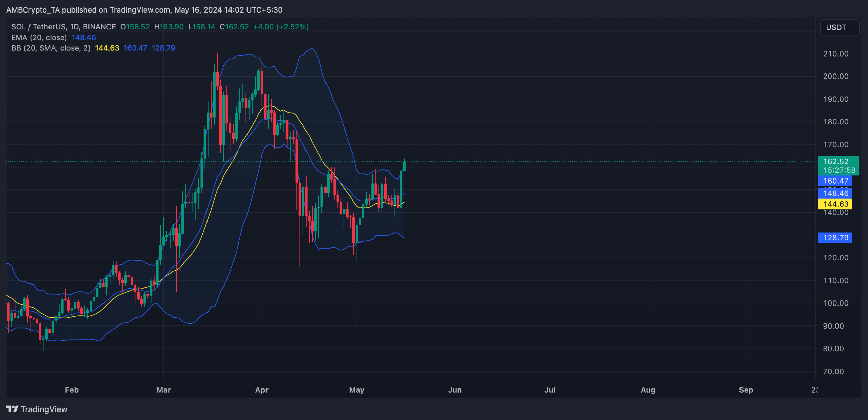Screen dimensions: 868x420
Task: Click the 120.00 price axis value
Action: pos(836,258)
